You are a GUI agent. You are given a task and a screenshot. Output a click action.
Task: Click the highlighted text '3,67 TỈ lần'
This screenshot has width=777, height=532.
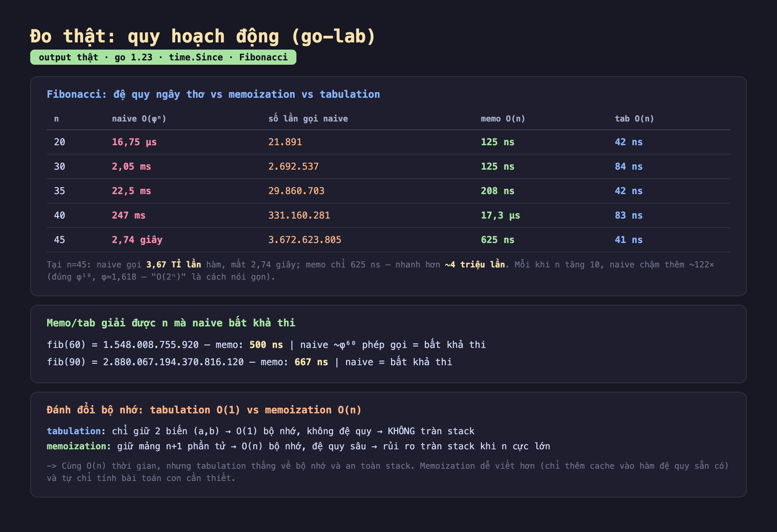click(173, 265)
